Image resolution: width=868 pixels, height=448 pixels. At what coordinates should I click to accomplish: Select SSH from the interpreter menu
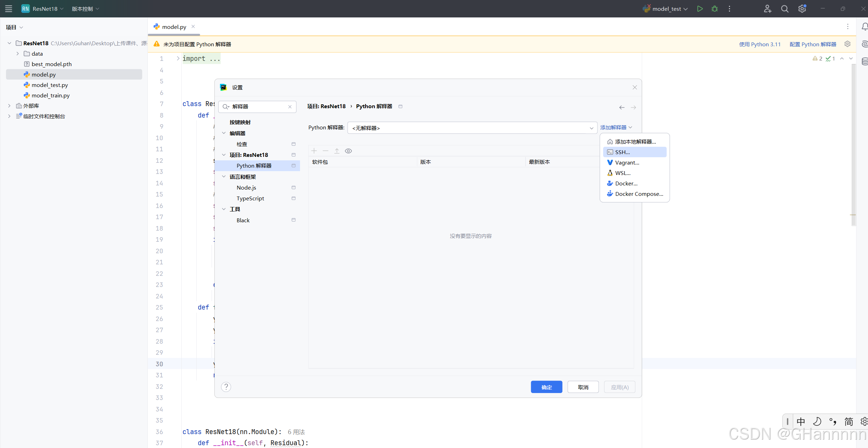(x=622, y=152)
